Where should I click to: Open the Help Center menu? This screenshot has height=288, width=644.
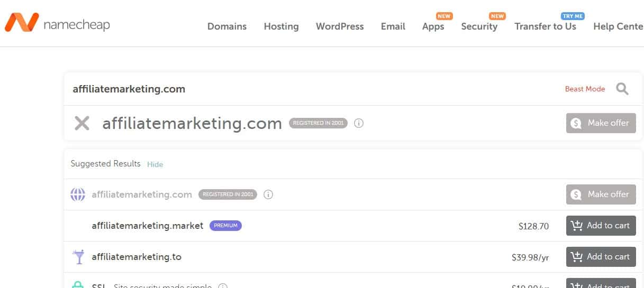pos(618,26)
